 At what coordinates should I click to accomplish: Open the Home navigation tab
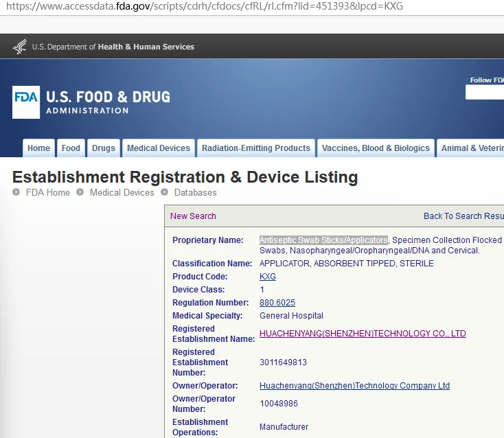38,148
